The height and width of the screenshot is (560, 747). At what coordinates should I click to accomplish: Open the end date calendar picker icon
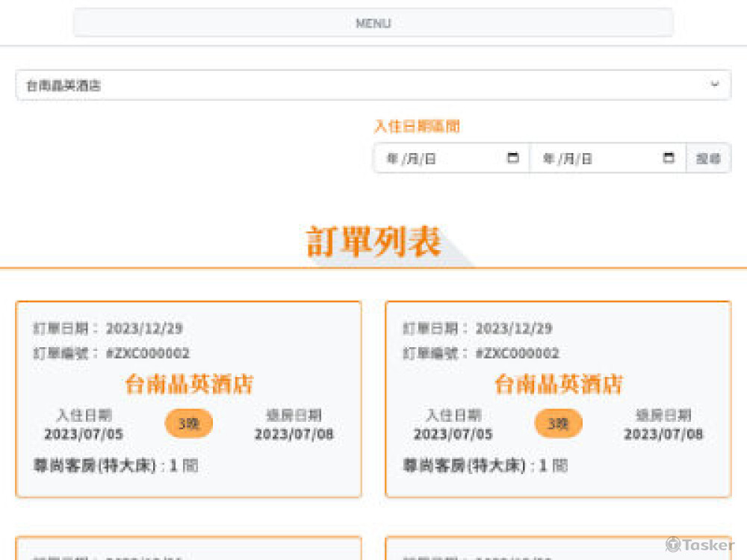669,158
